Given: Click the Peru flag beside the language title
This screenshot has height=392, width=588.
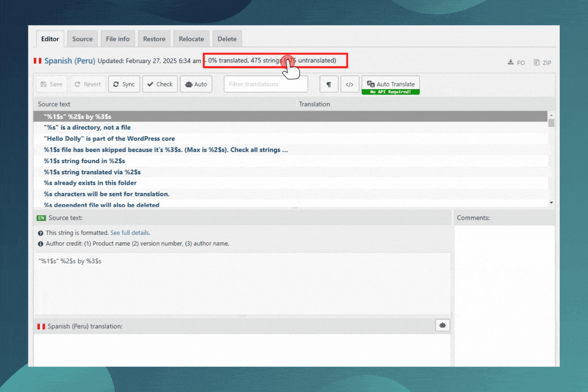Looking at the screenshot, I should pos(38,61).
